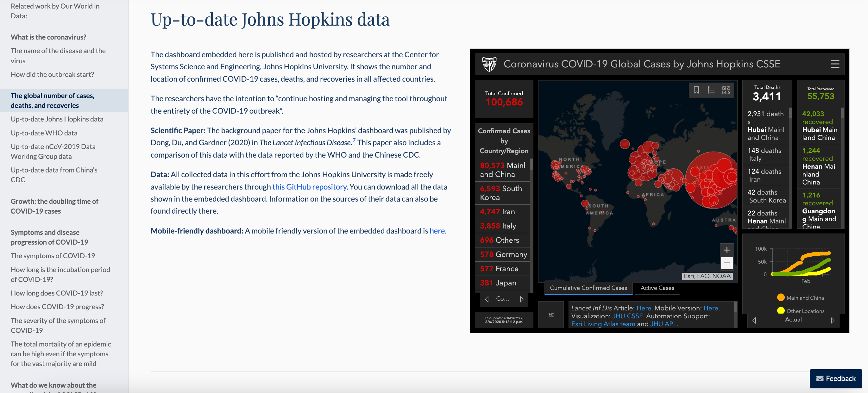868x393 pixels.
Task: Select 'Growth: the doubling time of COVID-19 cases'
Action: pyautogui.click(x=54, y=206)
